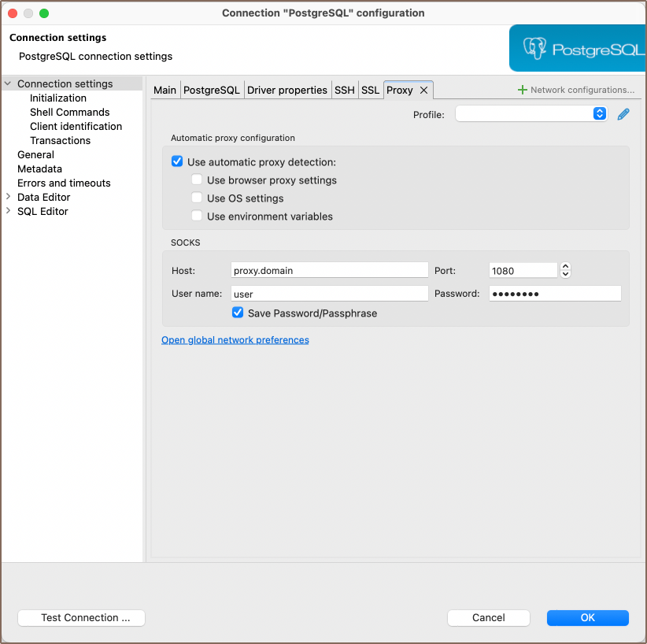Click the PostgreSQL elephant logo
Screen dimensions: 647x644
coord(535,49)
